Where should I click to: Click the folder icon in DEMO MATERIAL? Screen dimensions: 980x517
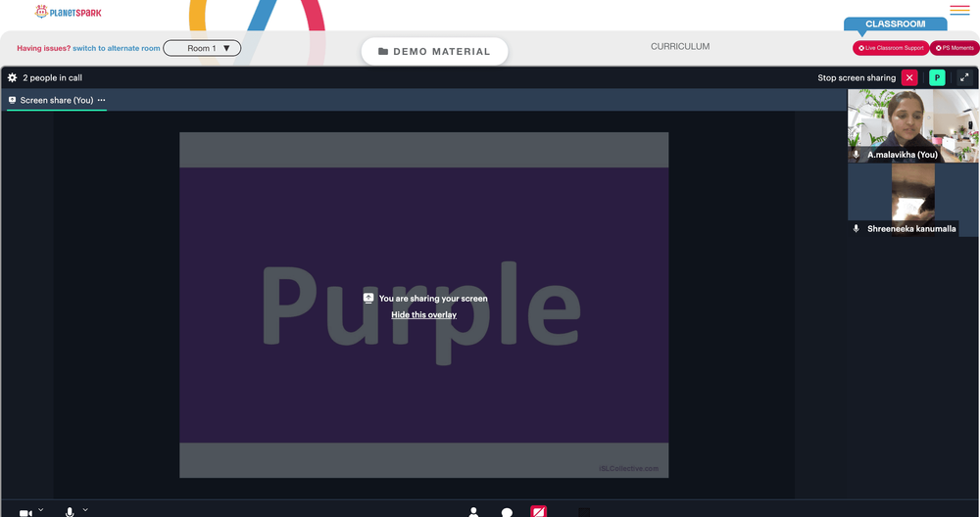tap(383, 51)
